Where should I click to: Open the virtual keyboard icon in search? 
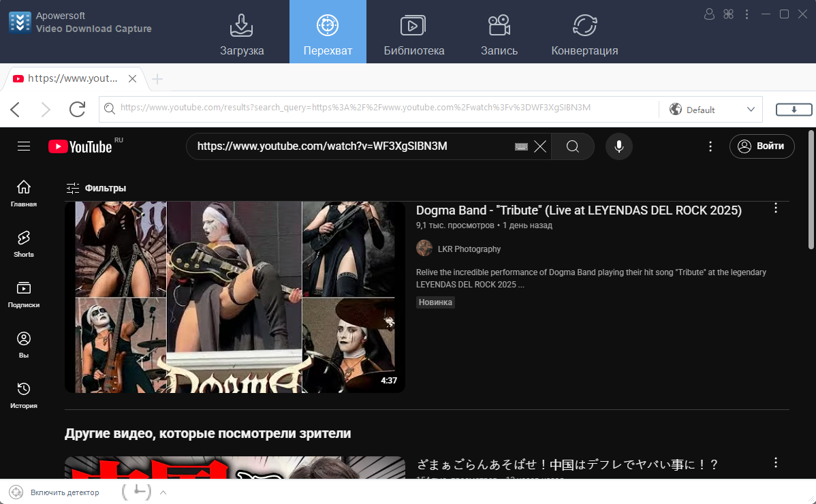(x=521, y=146)
